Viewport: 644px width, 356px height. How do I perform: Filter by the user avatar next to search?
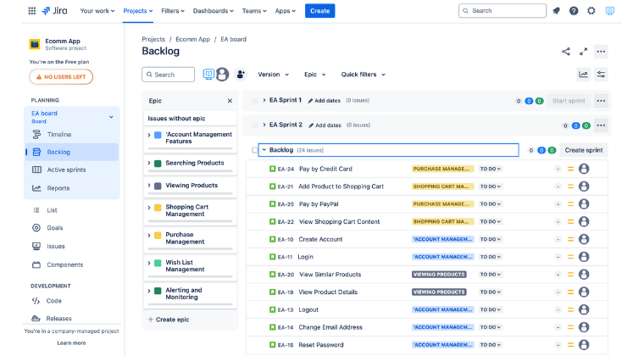(x=222, y=75)
